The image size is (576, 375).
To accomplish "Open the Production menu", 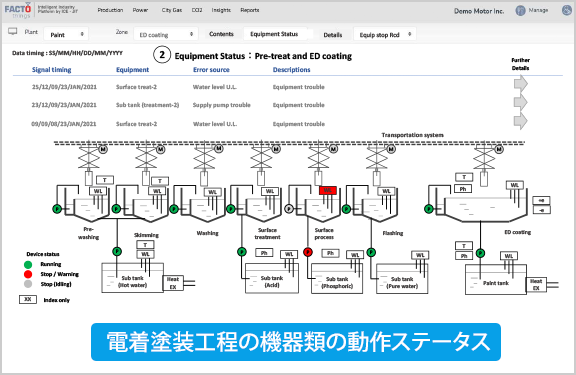I will click(x=110, y=10).
